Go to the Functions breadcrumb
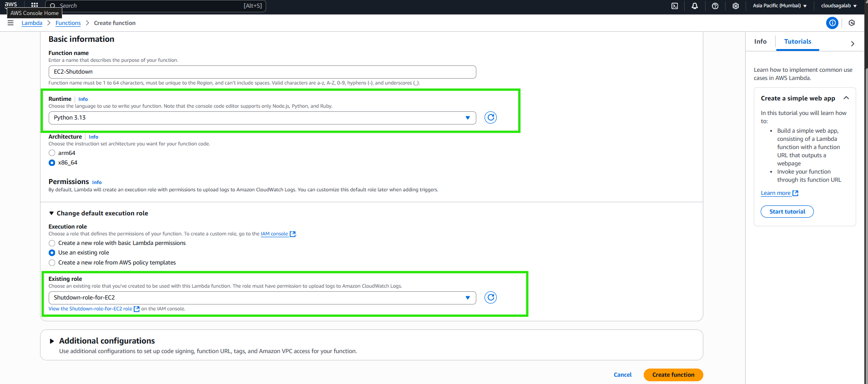This screenshot has height=384, width=868. pos(68,23)
